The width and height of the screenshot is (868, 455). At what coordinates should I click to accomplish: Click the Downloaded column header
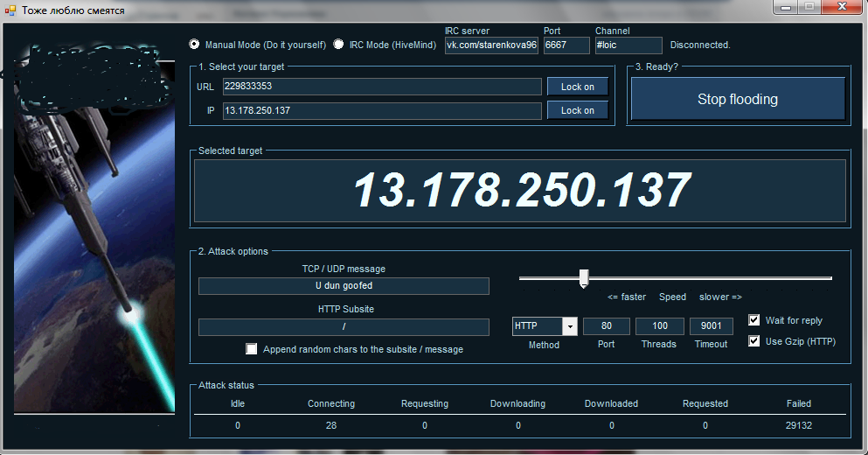[x=611, y=403]
